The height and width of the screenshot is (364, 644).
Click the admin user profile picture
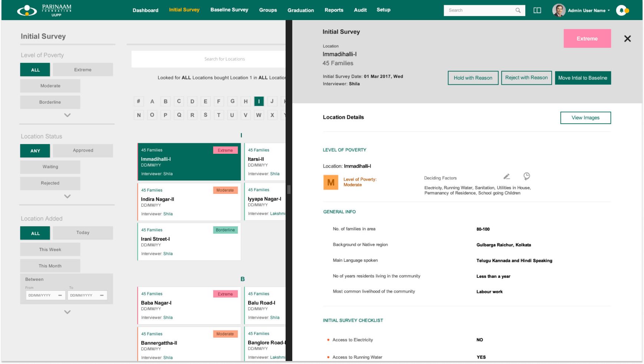[558, 10]
